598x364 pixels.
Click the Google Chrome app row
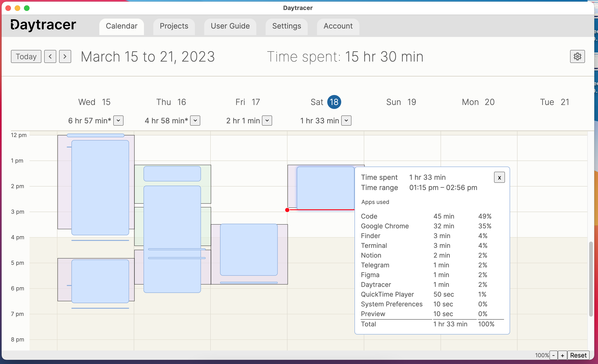click(432, 226)
